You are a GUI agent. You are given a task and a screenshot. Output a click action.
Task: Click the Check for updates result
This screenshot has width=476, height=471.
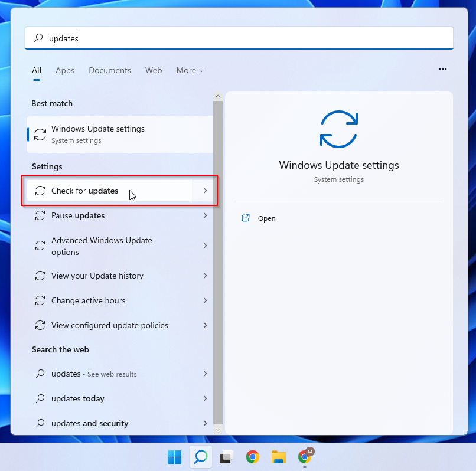point(109,191)
